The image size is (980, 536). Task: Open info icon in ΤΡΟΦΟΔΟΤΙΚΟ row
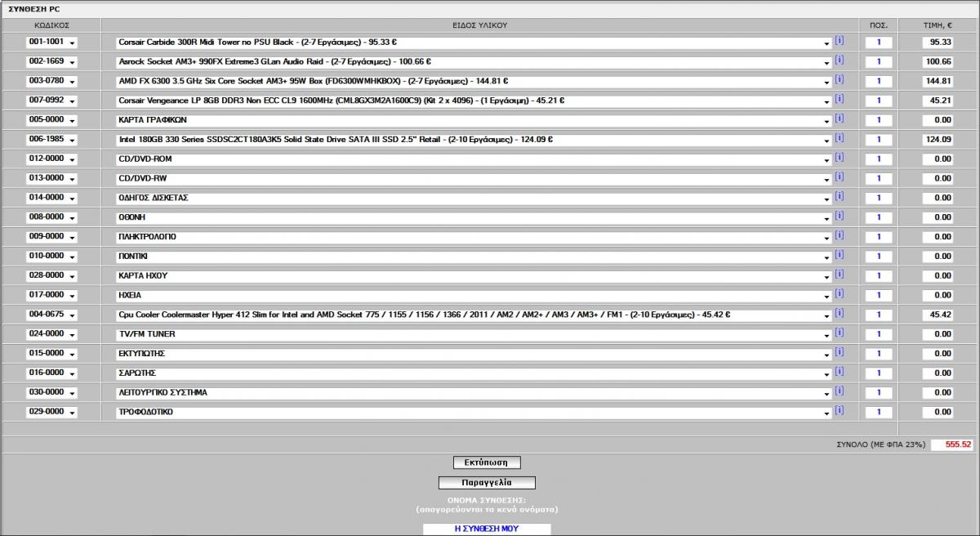(839, 410)
